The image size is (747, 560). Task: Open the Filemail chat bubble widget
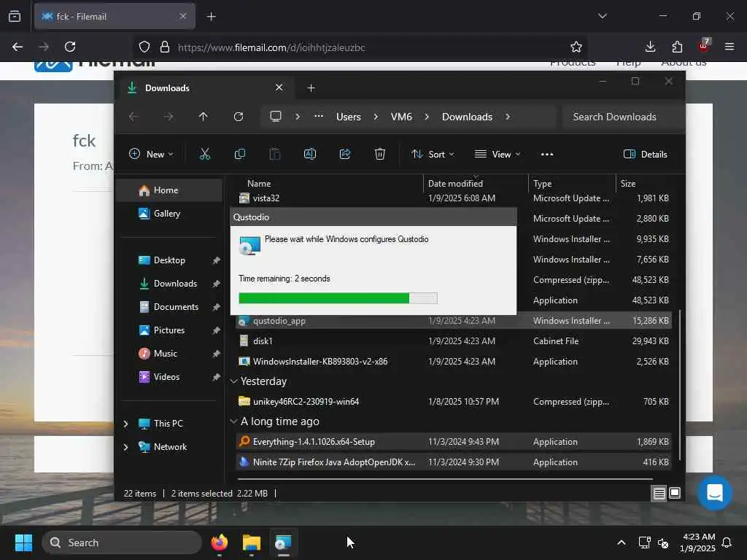point(714,492)
